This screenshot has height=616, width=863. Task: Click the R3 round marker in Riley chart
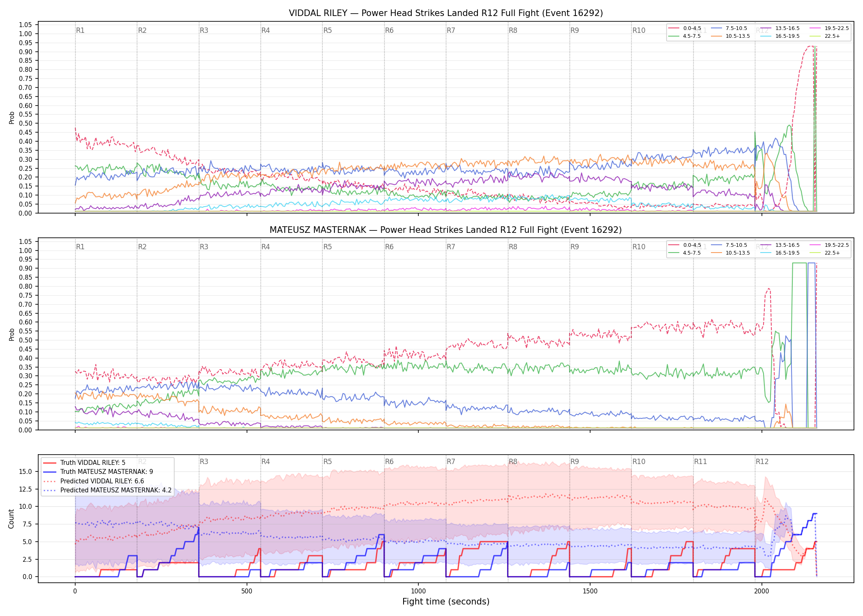click(204, 30)
